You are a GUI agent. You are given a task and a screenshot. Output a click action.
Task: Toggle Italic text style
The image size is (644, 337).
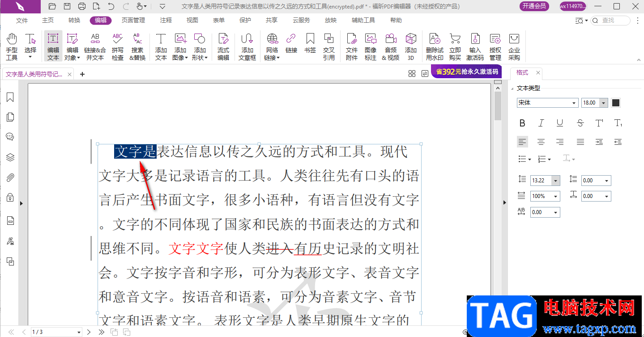pos(541,123)
